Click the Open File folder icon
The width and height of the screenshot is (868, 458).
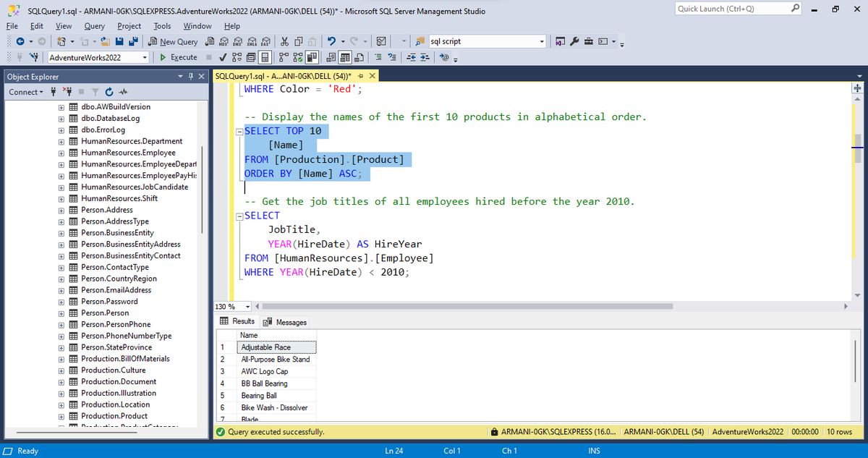[x=105, y=41]
